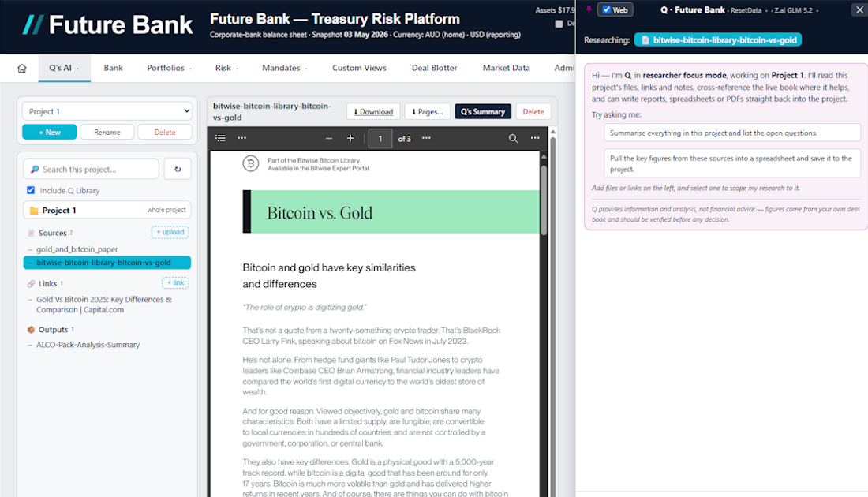Open the Z.ai GLM 5.2 model dropdown
The width and height of the screenshot is (868, 497).
(795, 10)
